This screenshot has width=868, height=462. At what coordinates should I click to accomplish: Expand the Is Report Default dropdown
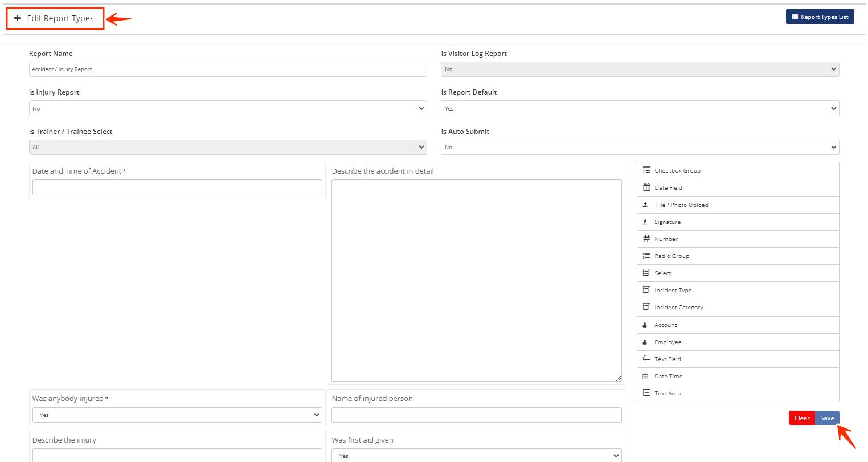640,108
